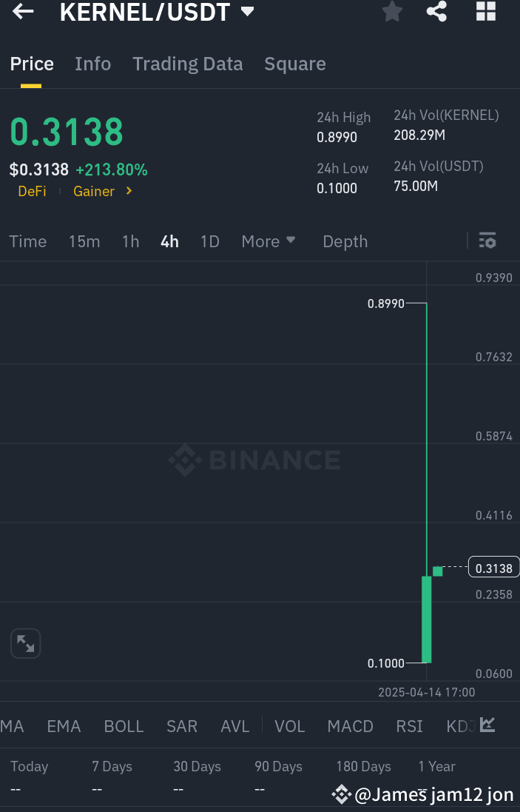Select the 1D timeframe
The image size is (520, 812).
(x=209, y=241)
